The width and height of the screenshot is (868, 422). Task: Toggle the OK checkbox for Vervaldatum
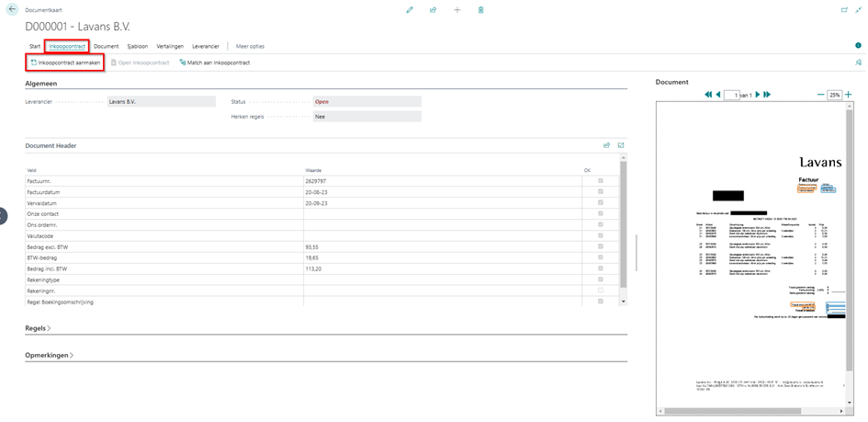tap(601, 202)
